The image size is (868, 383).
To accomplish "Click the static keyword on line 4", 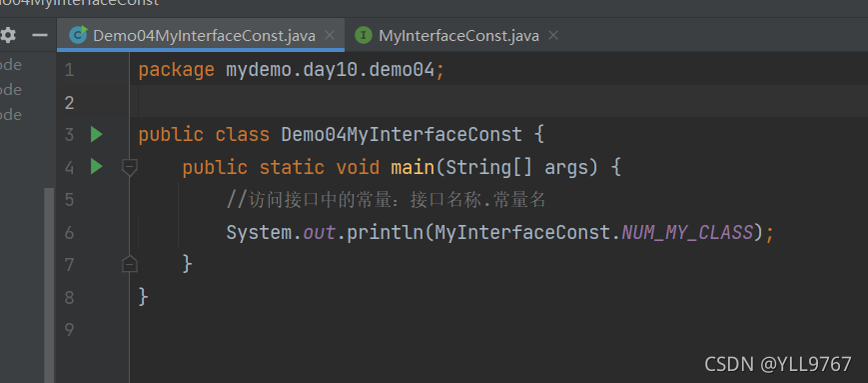I will pos(292,167).
